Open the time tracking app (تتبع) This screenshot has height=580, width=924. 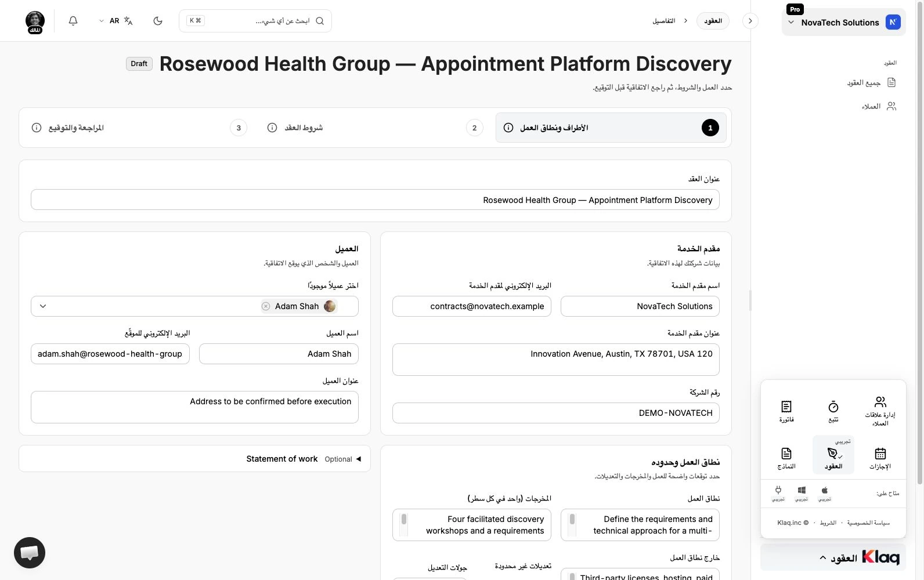[x=833, y=411]
